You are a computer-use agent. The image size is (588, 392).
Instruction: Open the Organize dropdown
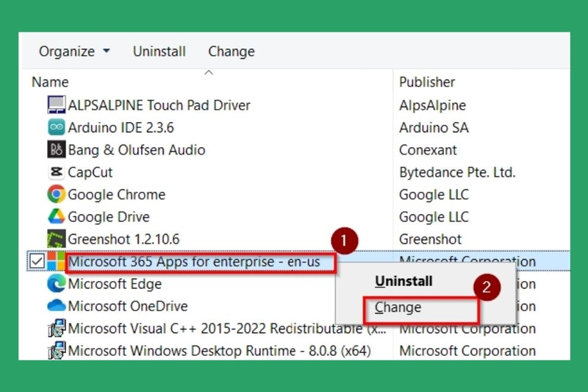coord(74,51)
